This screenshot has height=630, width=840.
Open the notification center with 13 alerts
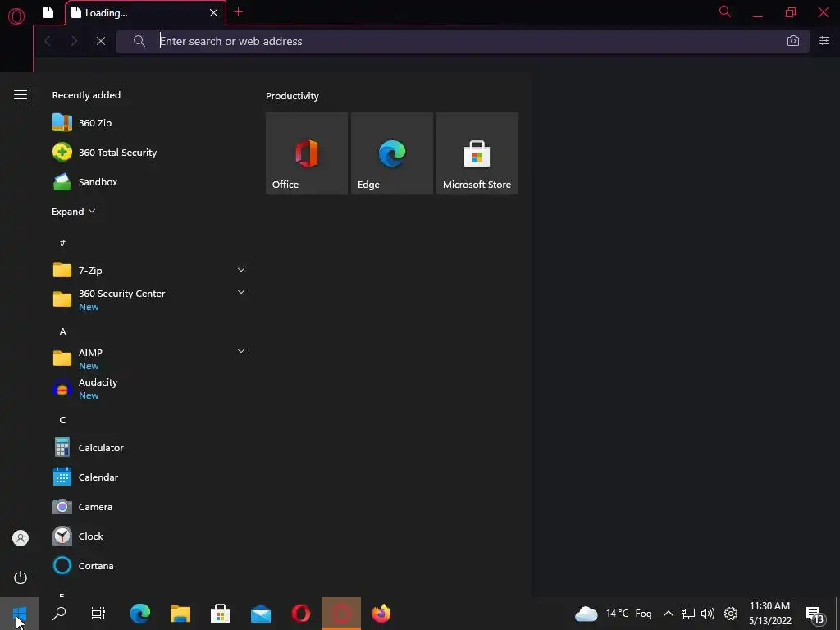click(815, 614)
